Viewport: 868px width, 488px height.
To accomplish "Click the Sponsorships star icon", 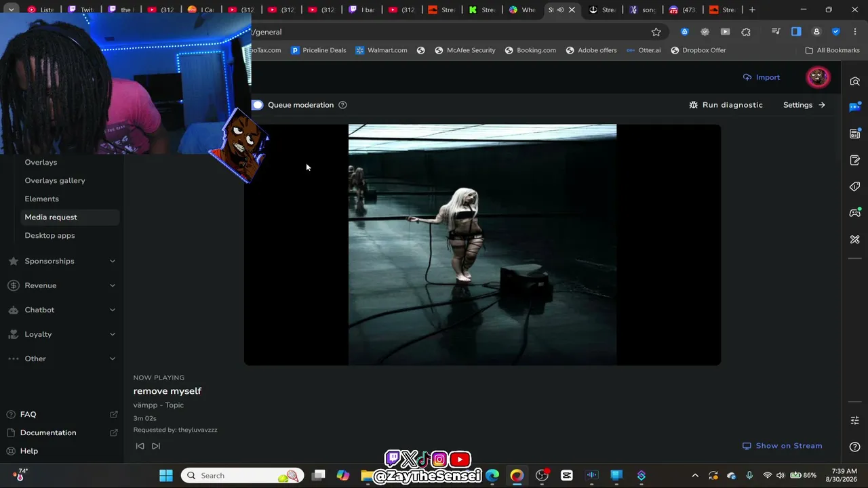I will (13, 261).
